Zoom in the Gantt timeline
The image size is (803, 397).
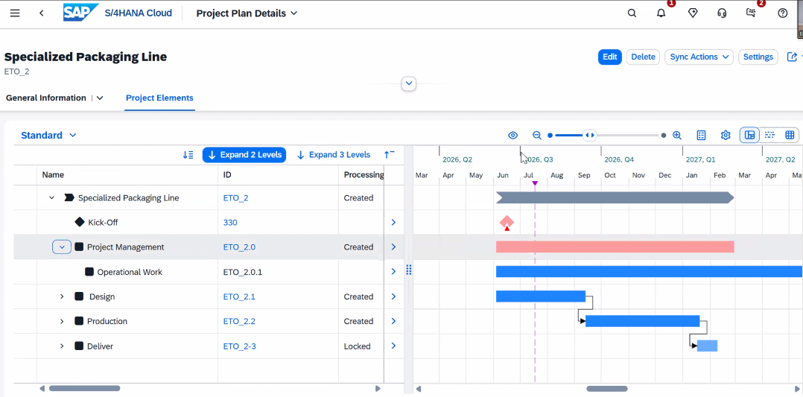click(x=677, y=135)
